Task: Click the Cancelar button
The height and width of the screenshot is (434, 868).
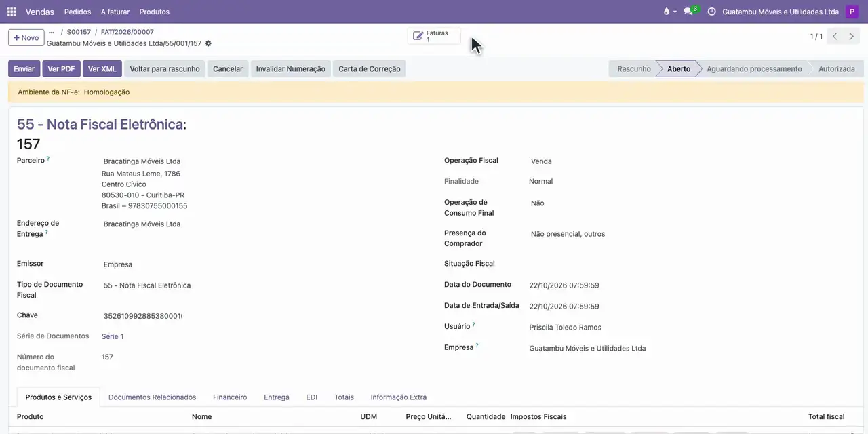Action: point(228,68)
